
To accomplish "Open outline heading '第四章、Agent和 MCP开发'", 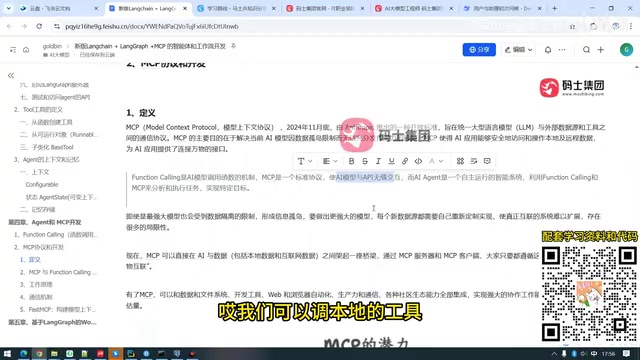I will [44, 222].
